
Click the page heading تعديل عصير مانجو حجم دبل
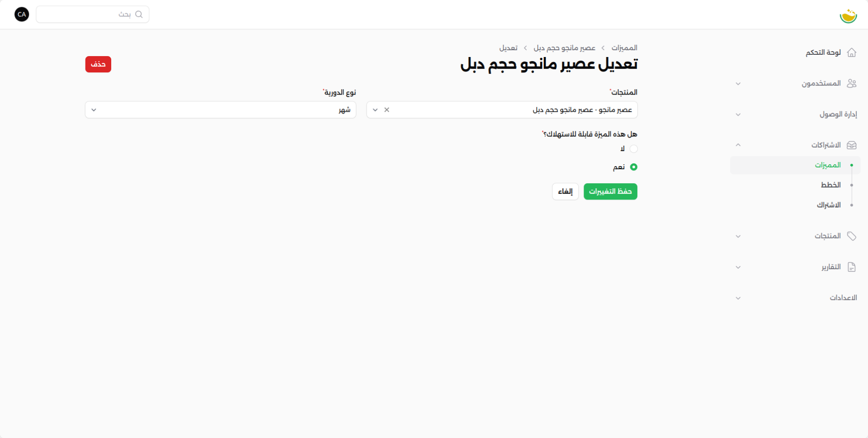pyautogui.click(x=549, y=64)
